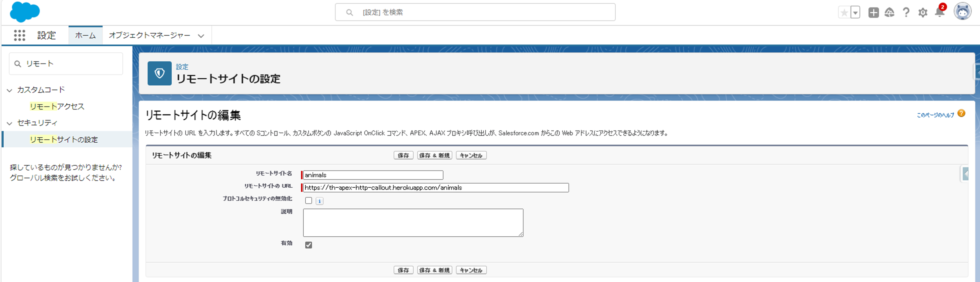Click the 設定 breadcrumb link
This screenshot has height=282, width=980.
click(x=182, y=67)
